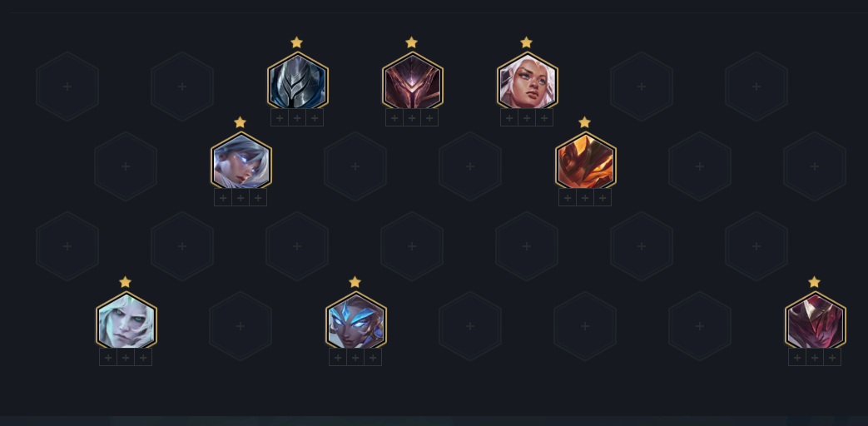The height and width of the screenshot is (426, 868).
Task: Open first item slot under silver-armored champion
Action: (x=280, y=118)
